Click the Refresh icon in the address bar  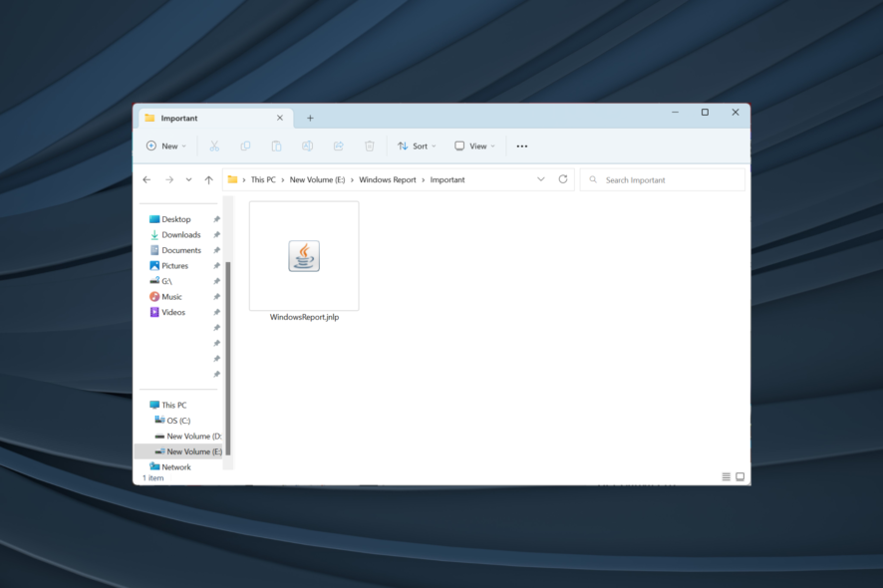pos(563,179)
